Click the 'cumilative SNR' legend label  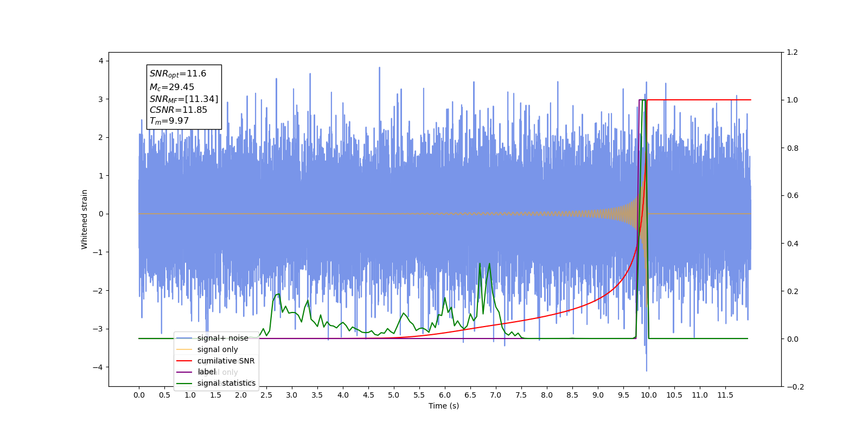tap(226, 361)
